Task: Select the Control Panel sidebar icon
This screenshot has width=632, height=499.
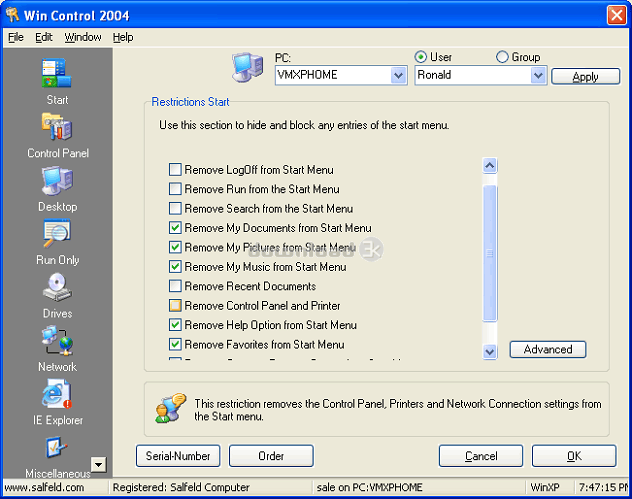Action: [x=56, y=128]
